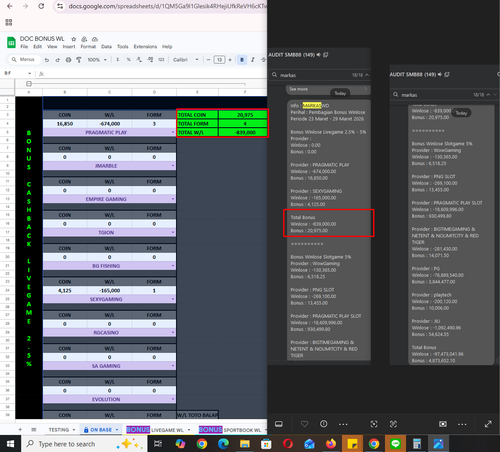Open the PRAGMATIC PLAY provider dropdown
This screenshot has width=500, height=452.
tap(173, 132)
